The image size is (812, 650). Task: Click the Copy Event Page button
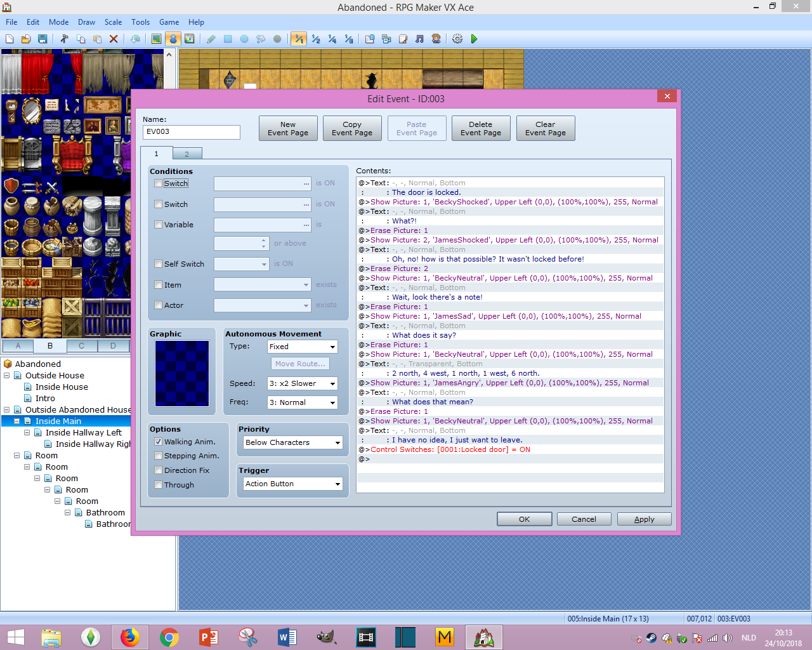(x=352, y=128)
